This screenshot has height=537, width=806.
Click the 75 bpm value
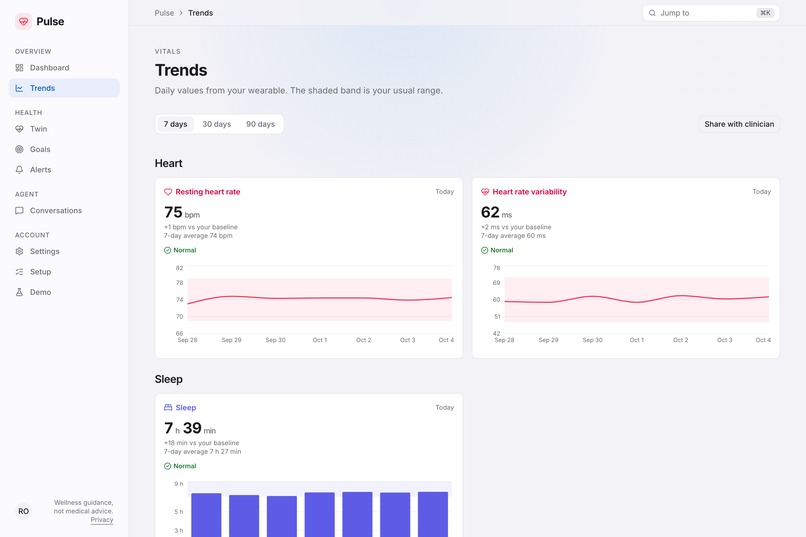click(x=182, y=212)
